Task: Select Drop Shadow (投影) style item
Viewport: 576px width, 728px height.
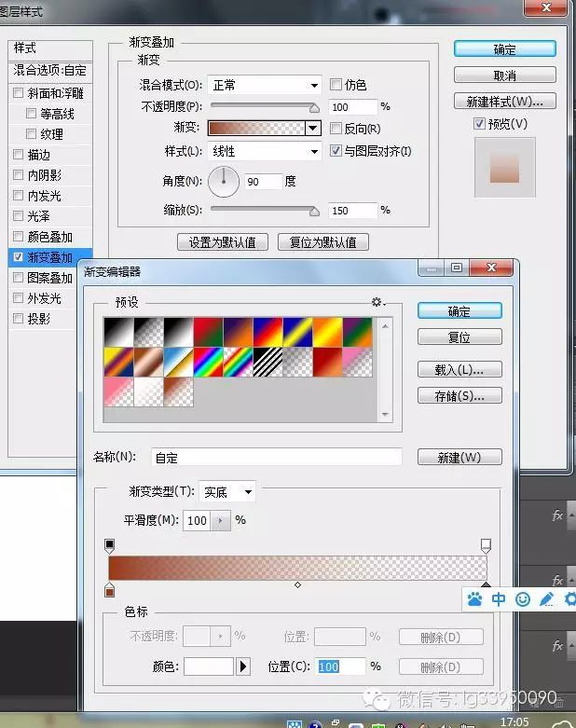Action: point(38,319)
